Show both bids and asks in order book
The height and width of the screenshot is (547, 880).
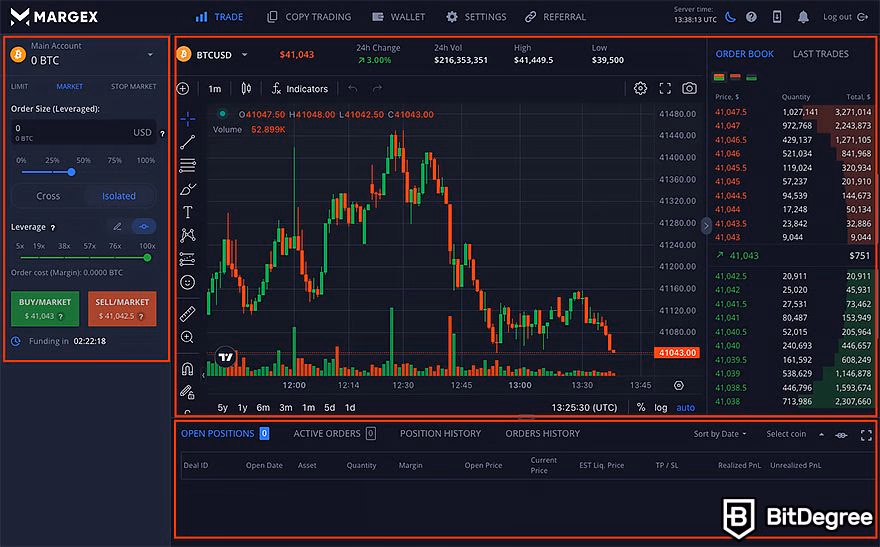click(x=719, y=77)
